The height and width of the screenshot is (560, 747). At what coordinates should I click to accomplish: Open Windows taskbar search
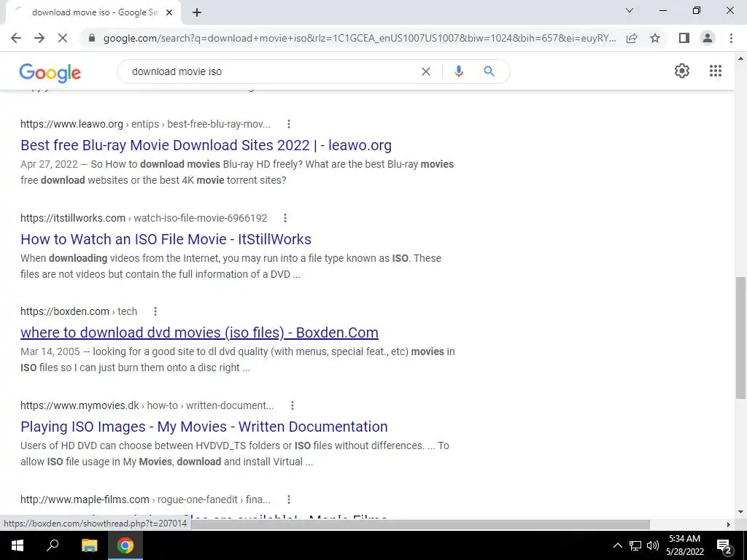[53, 545]
